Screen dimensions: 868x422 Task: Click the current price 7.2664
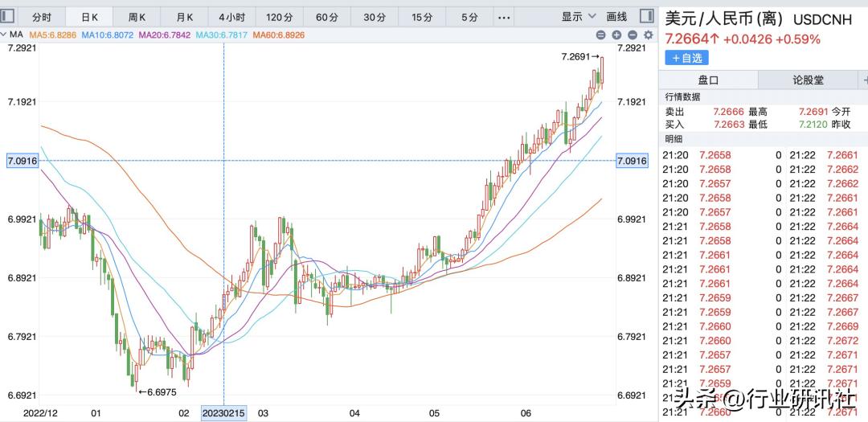click(687, 39)
